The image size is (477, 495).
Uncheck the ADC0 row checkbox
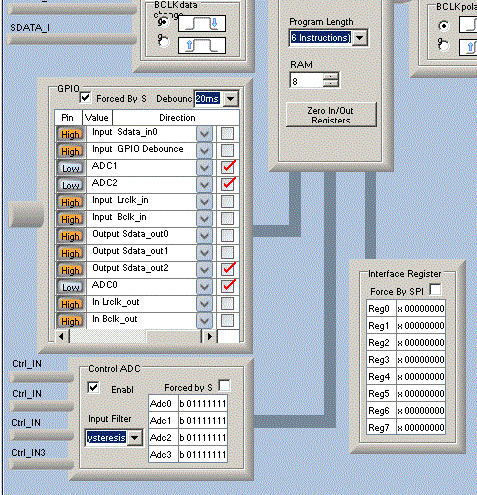(228, 286)
